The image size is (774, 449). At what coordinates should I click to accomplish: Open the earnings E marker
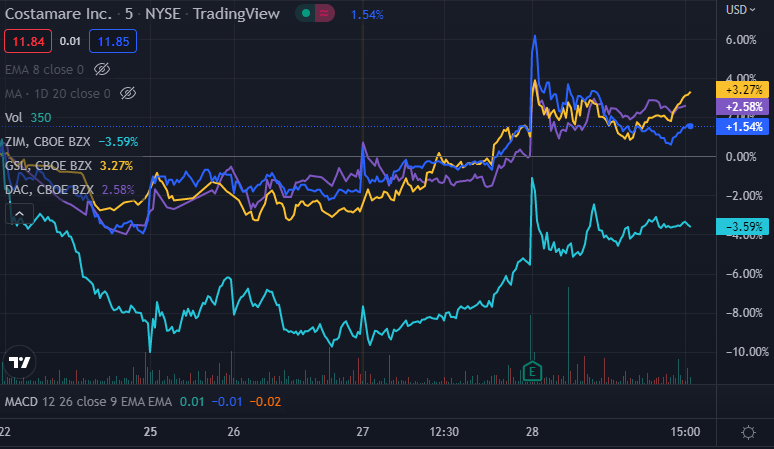point(532,371)
